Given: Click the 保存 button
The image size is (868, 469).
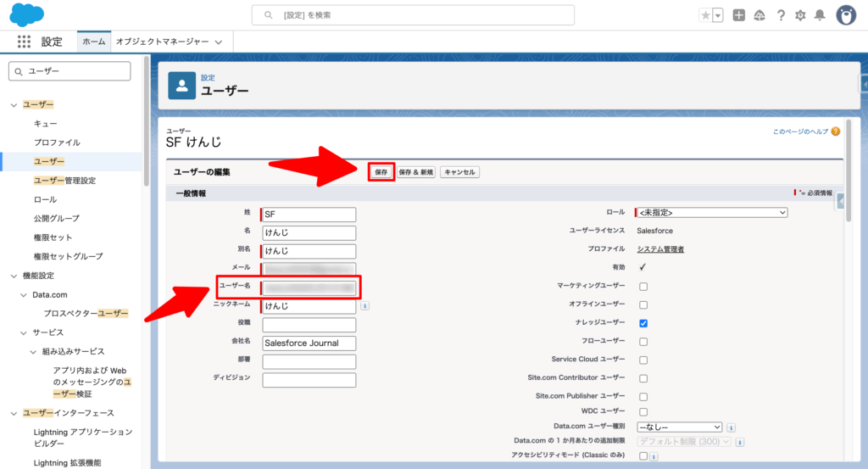Looking at the screenshot, I should pyautogui.click(x=381, y=172).
